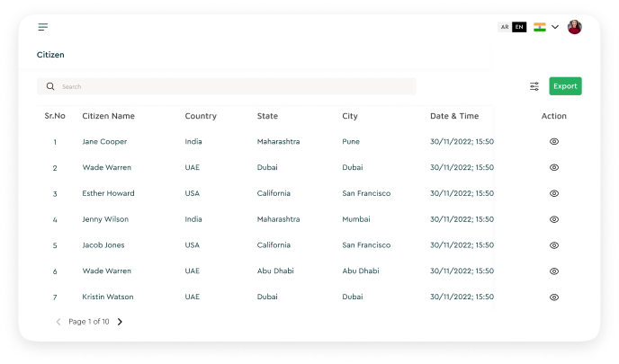Go to next page arrow
The image size is (619, 364).
pyautogui.click(x=120, y=322)
